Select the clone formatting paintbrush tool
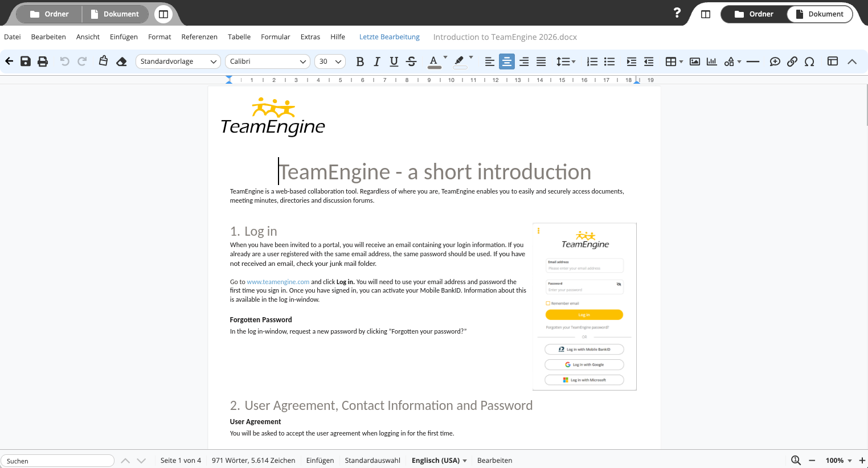 (x=103, y=61)
